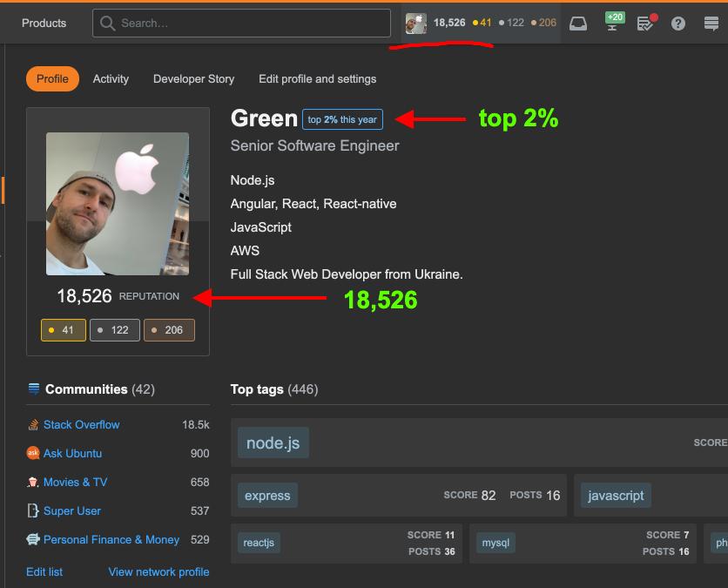Click the search magnifier icon
This screenshot has height=588, width=728.
[107, 24]
